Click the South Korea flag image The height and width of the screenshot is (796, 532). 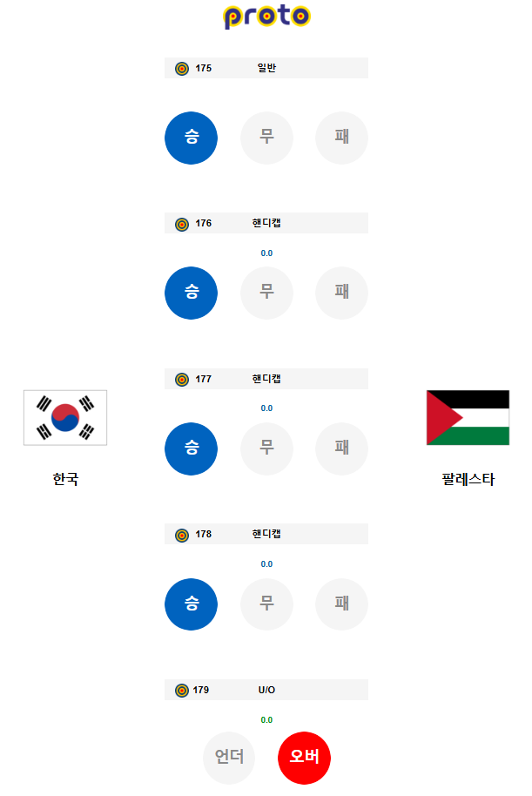(65, 418)
